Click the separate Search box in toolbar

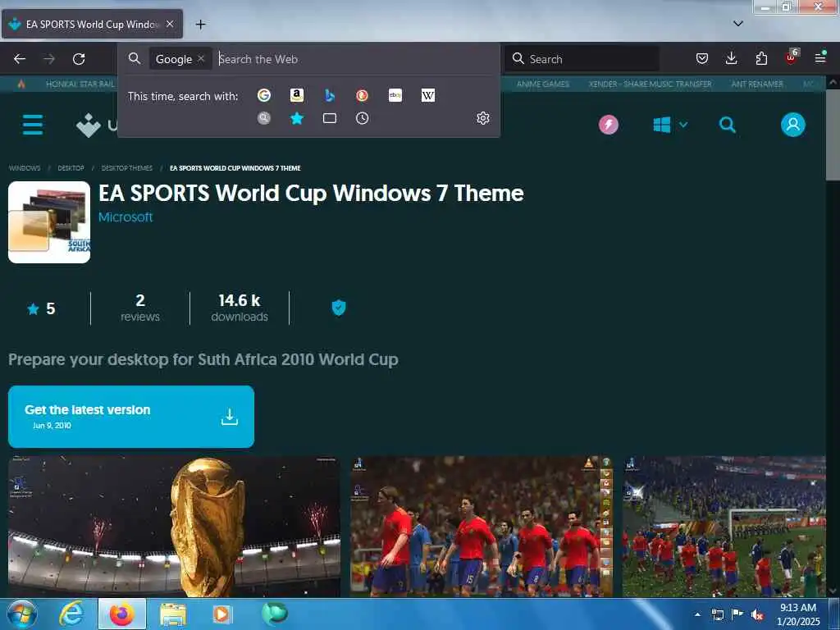click(582, 59)
